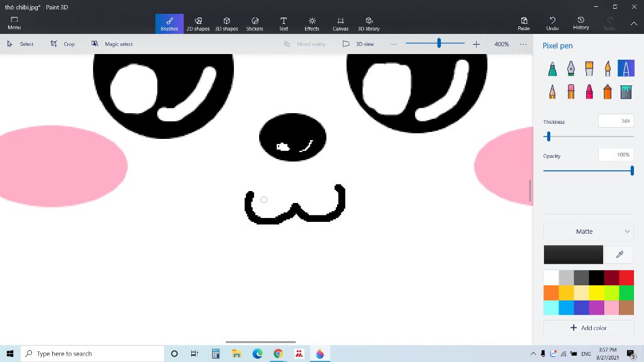Pick the pink color swatch
Viewport: 644px width, 362px height.
(x=611, y=307)
